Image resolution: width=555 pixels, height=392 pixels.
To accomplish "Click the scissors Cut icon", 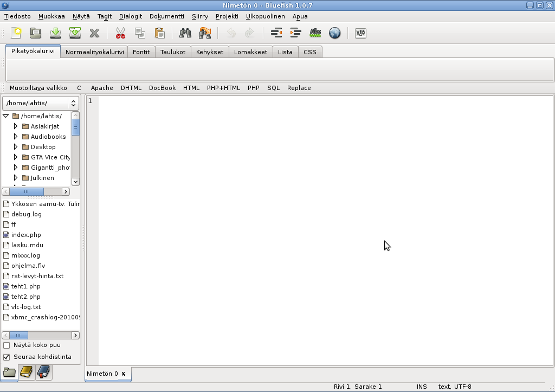I will [120, 33].
